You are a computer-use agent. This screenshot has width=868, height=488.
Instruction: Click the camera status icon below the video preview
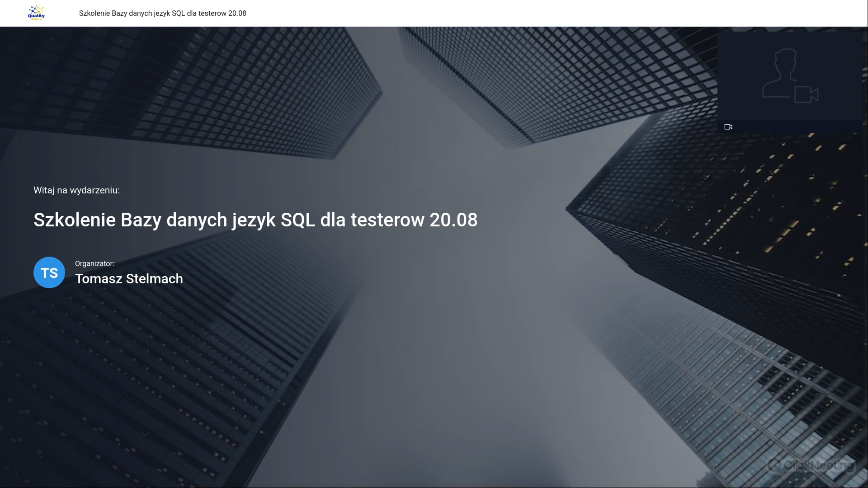pyautogui.click(x=729, y=127)
